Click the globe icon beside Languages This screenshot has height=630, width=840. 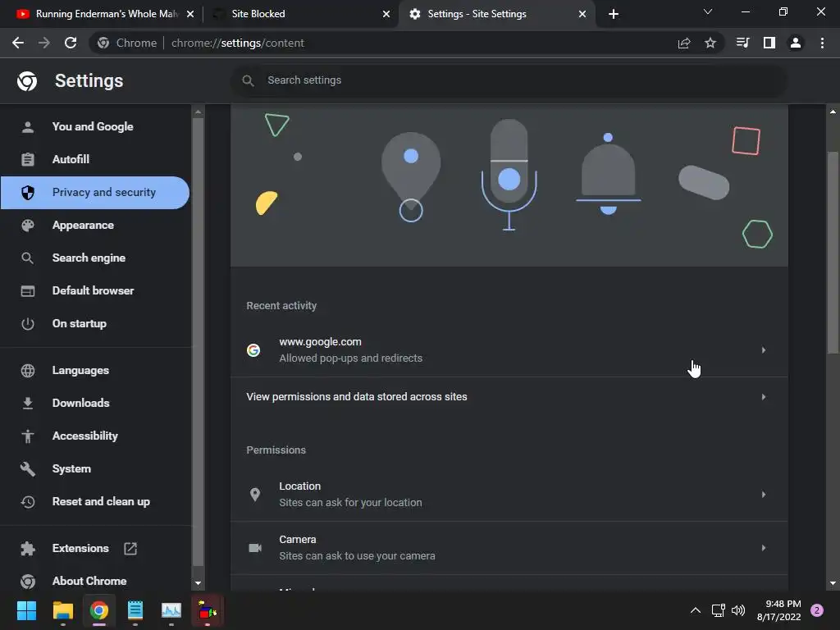click(28, 370)
